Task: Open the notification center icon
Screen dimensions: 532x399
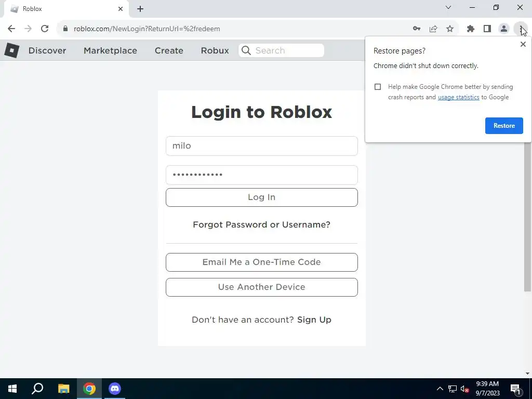Action: click(x=516, y=389)
